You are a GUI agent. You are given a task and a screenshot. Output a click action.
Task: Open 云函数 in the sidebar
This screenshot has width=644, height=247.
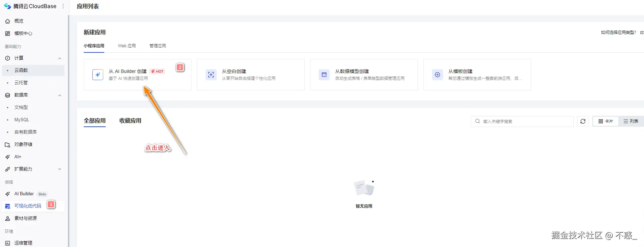pos(33,70)
